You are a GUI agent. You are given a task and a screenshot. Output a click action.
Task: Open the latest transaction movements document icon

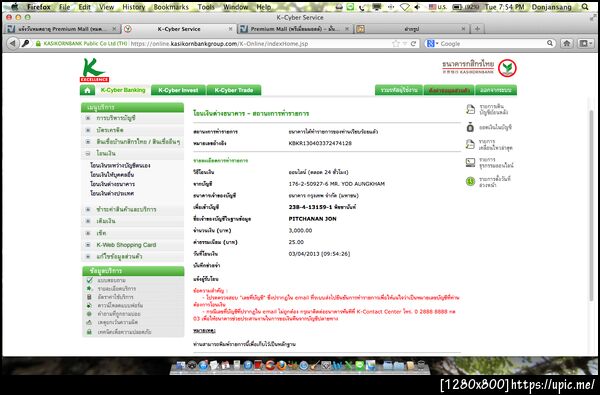470,144
